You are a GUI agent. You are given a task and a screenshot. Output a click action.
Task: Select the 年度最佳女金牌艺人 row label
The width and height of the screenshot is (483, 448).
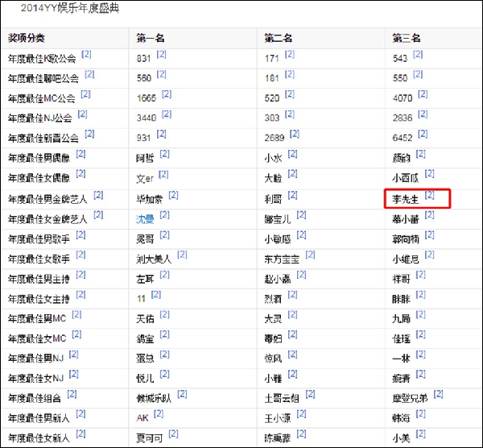point(47,219)
